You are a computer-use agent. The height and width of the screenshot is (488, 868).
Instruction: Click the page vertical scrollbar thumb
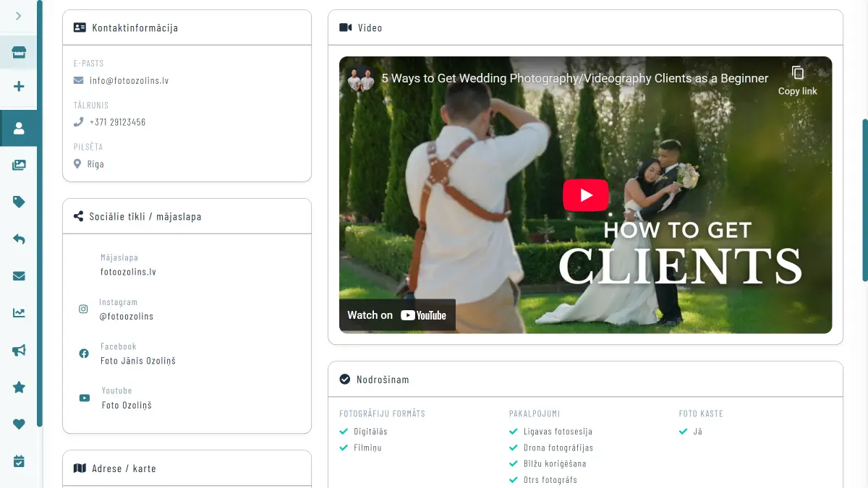(x=865, y=200)
